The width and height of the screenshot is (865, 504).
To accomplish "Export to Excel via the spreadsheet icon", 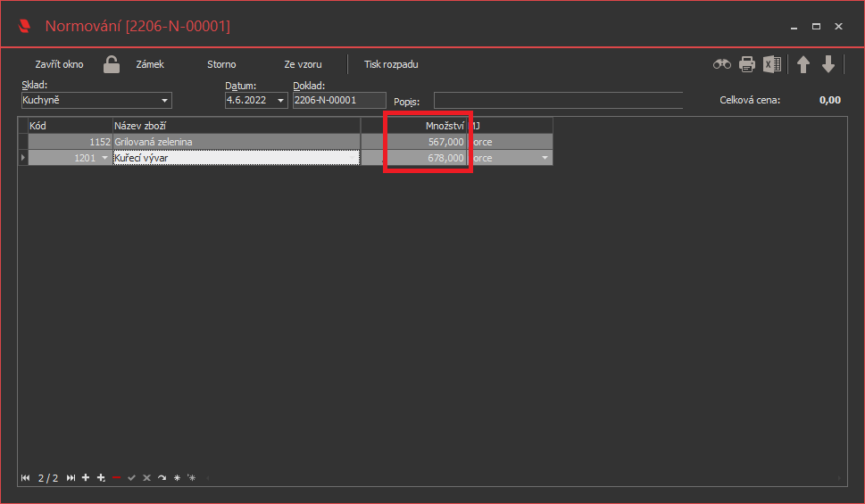I will pyautogui.click(x=772, y=64).
